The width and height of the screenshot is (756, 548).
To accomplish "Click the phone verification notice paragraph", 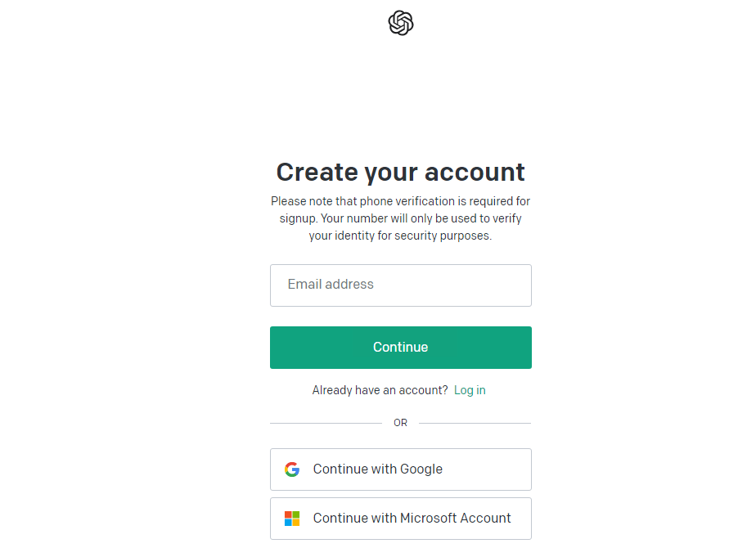I will [401, 218].
